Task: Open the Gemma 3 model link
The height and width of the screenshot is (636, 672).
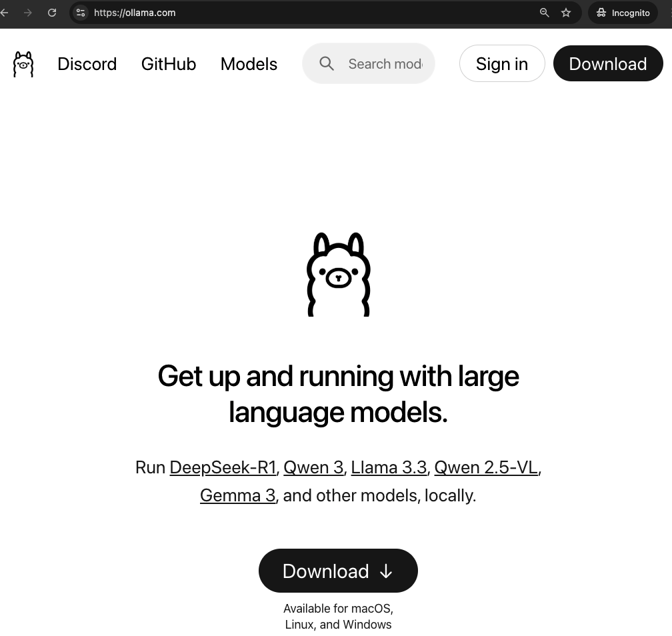Action: tap(238, 496)
